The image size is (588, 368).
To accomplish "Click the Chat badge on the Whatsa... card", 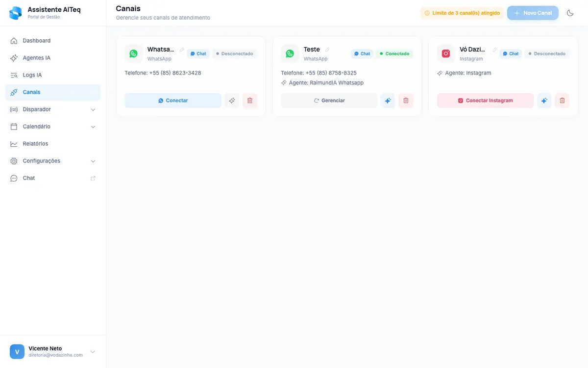I will point(198,53).
